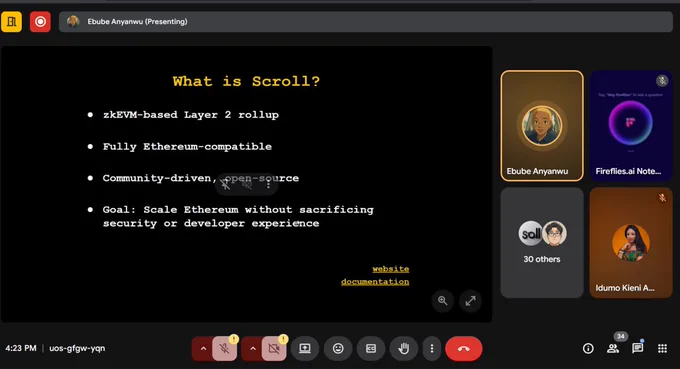Click muted mic icon on Idumo Kieni tile
680x369 pixels.
[x=662, y=198]
